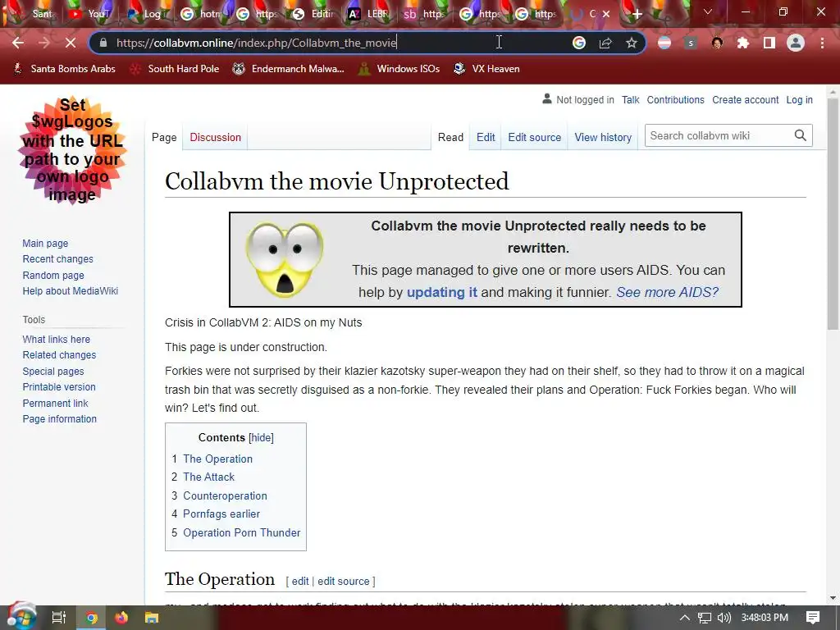Open the Contributions link
This screenshot has height=630, width=840.
675,99
